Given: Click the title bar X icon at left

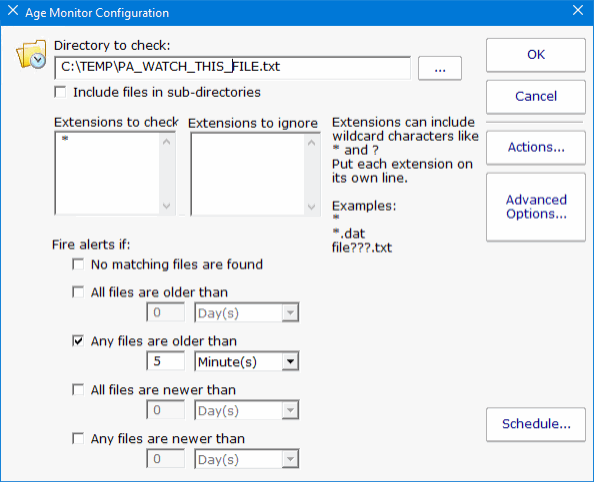Looking at the screenshot, I should tap(13, 11).
